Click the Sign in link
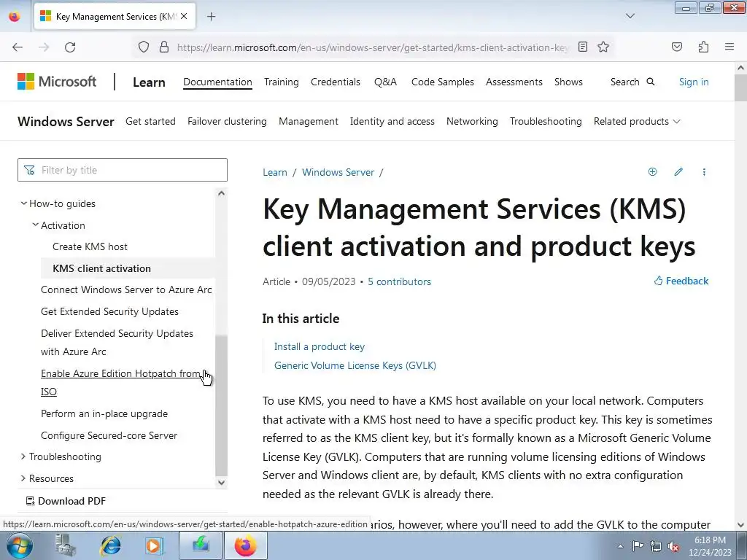This screenshot has height=560, width=747. pyautogui.click(x=694, y=82)
